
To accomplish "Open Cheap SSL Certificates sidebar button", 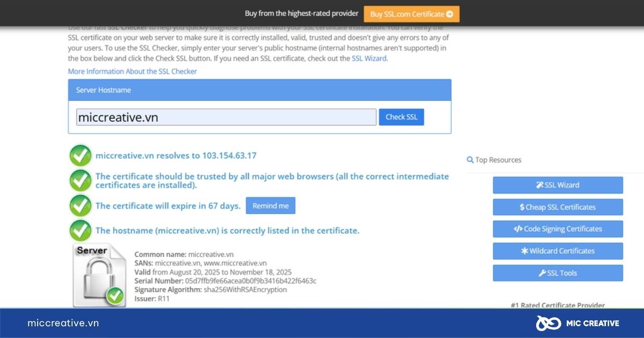I will (x=558, y=207).
